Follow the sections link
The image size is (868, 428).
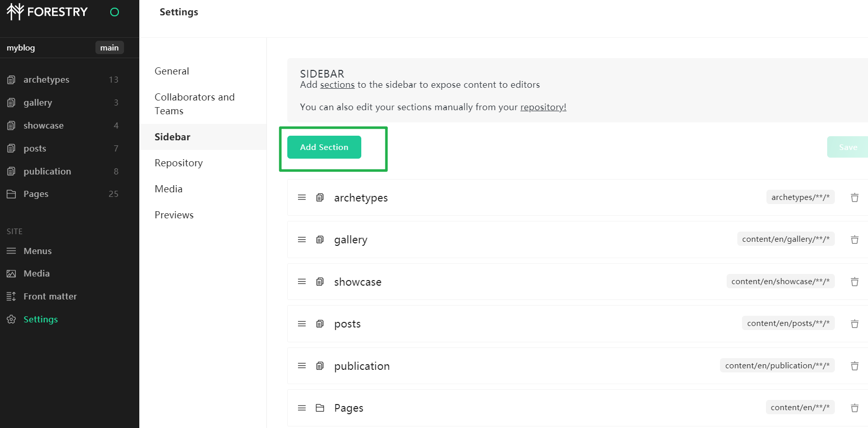coord(337,85)
